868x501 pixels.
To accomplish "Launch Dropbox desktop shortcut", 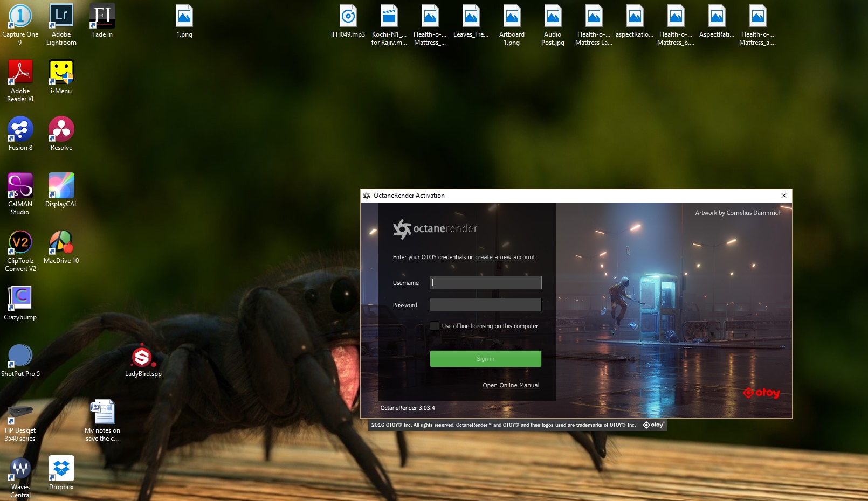I will click(61, 473).
